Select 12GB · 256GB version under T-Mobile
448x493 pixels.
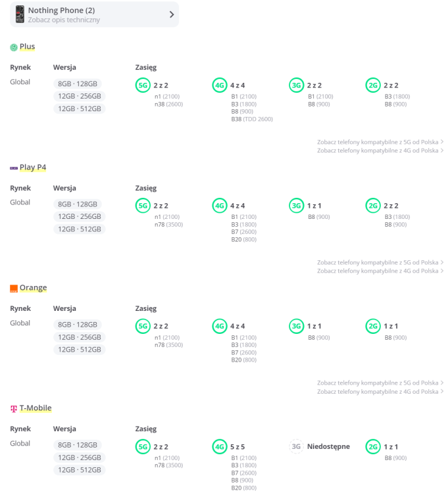tap(80, 458)
